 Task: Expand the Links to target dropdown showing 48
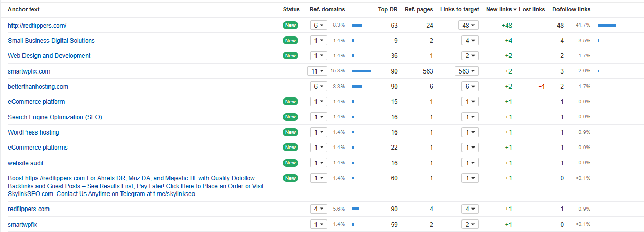(468, 25)
